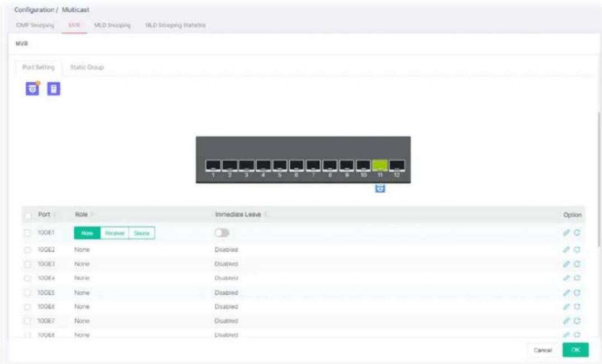This screenshot has height=364, width=602.
Task: Reset the 10GE2 row
Action: click(x=577, y=250)
